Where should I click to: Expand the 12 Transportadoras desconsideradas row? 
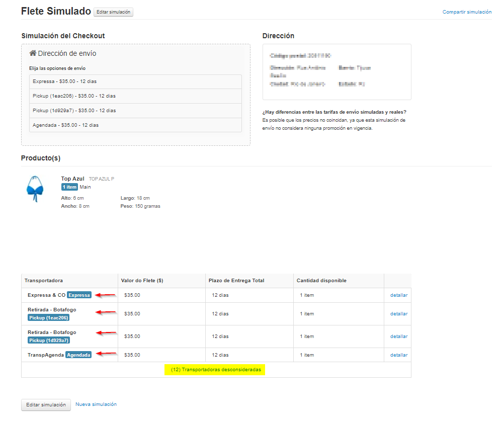pos(216,370)
